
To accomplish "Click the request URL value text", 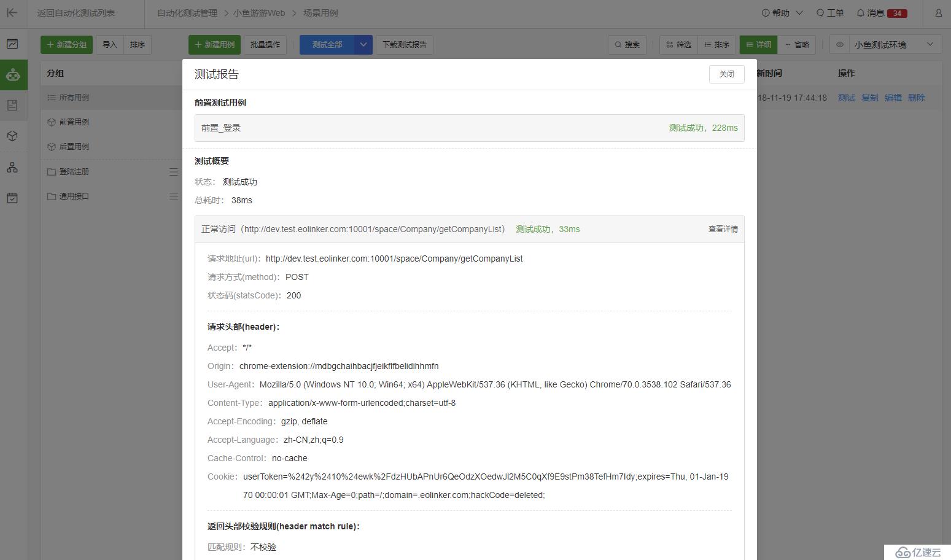I will tap(394, 259).
